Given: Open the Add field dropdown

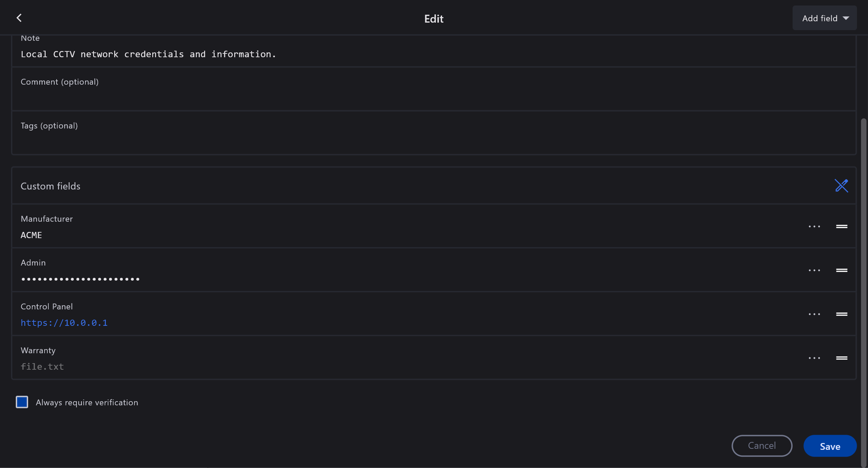Looking at the screenshot, I should 824,18.
